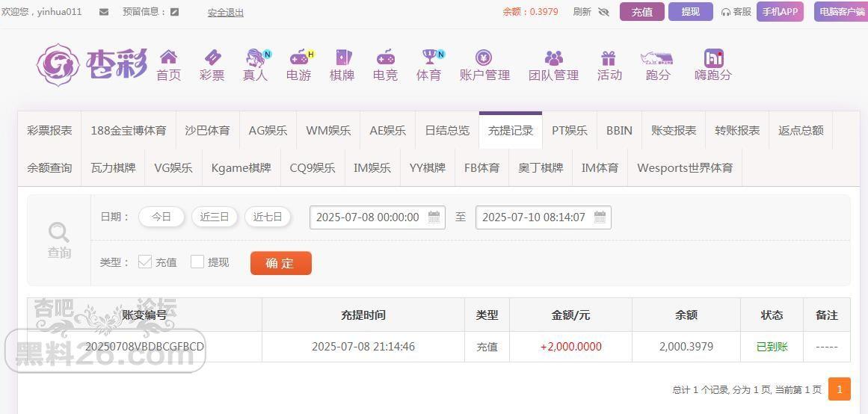
Task: Switch to 账变报表 tab
Action: pos(674,131)
